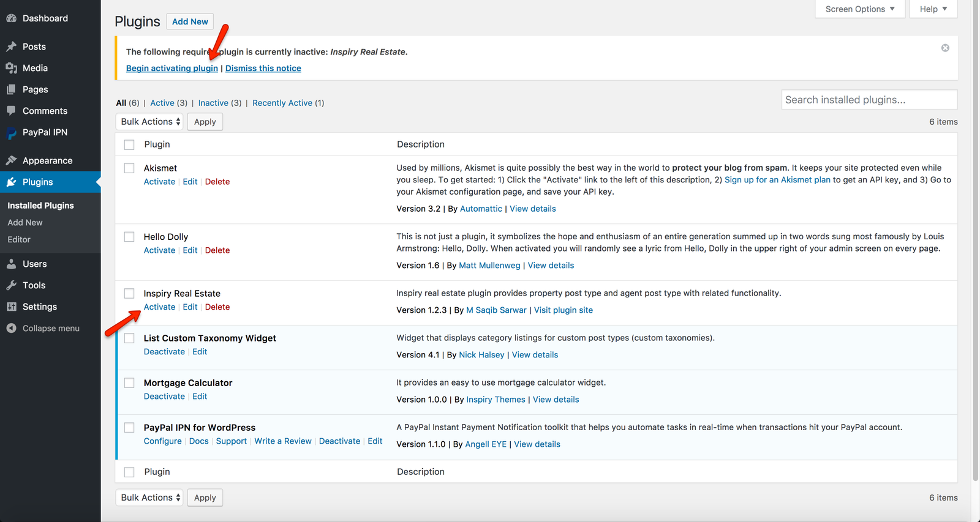
Task: Dismiss the notice with the X icon
Action: coord(945,48)
